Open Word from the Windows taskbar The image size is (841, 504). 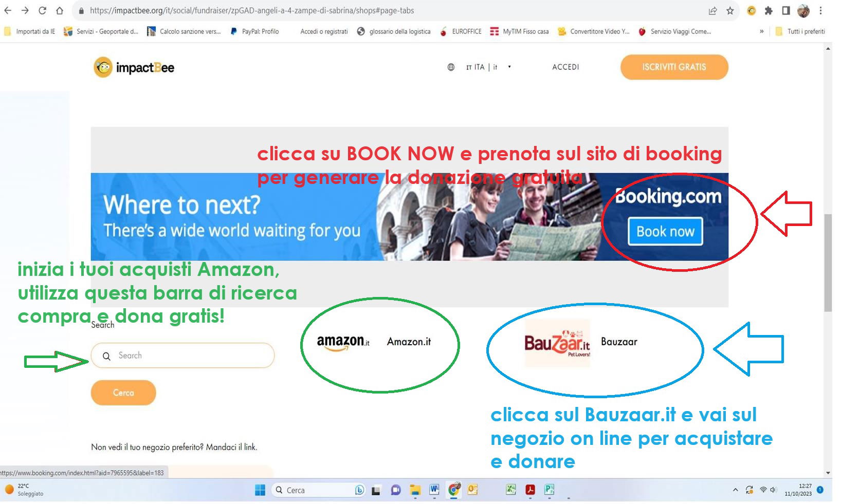[x=434, y=490]
